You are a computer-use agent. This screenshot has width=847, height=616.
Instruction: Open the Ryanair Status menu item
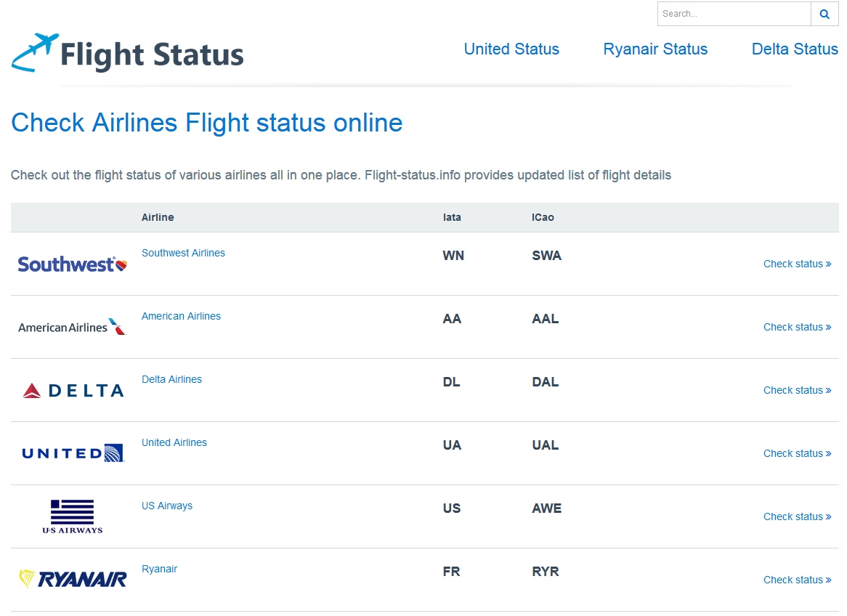[655, 49]
